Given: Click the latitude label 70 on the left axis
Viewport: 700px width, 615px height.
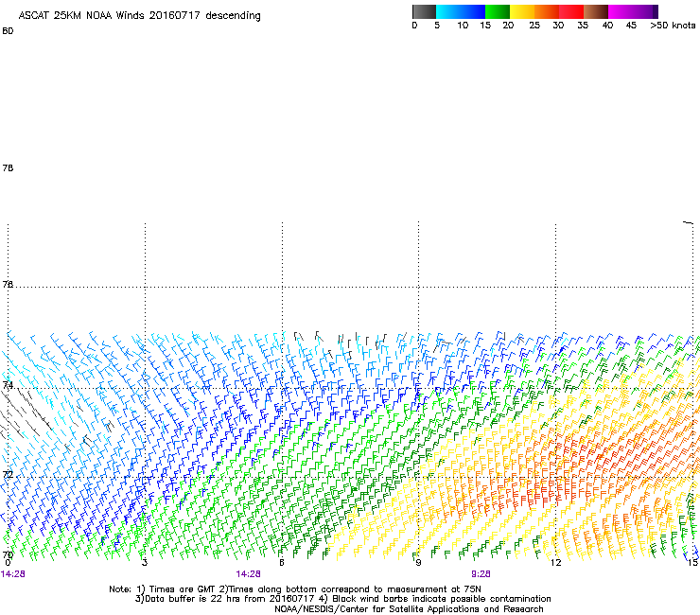Looking at the screenshot, I should 8,555.
